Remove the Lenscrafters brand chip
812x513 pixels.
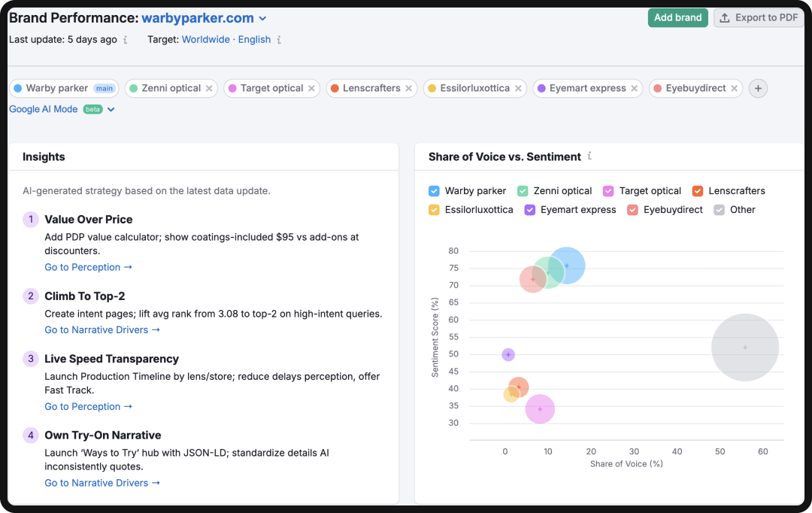tap(411, 88)
